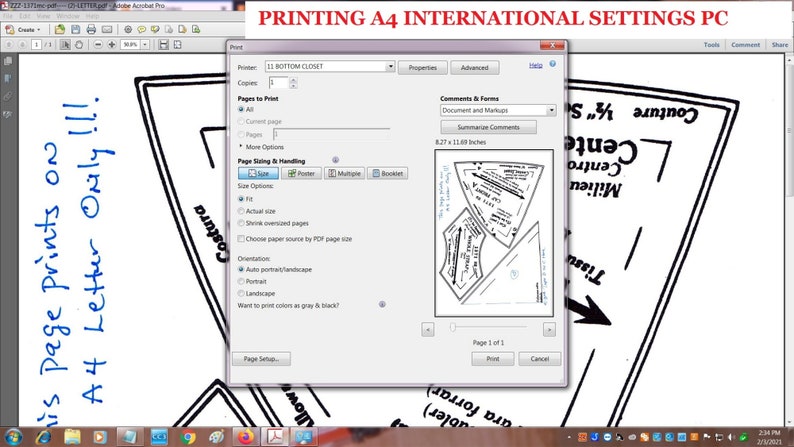Open the Page Thumbnails sidebar icon
794x447 pixels.
(8, 61)
